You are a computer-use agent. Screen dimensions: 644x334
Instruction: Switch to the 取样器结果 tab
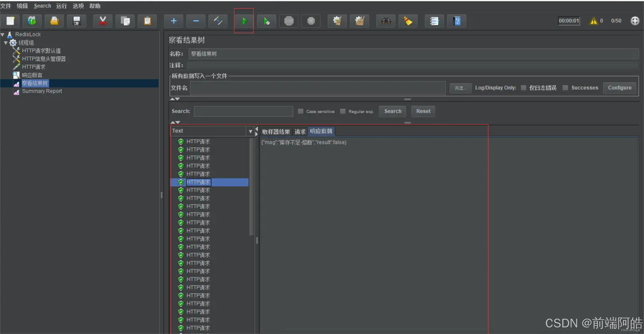pyautogui.click(x=276, y=132)
